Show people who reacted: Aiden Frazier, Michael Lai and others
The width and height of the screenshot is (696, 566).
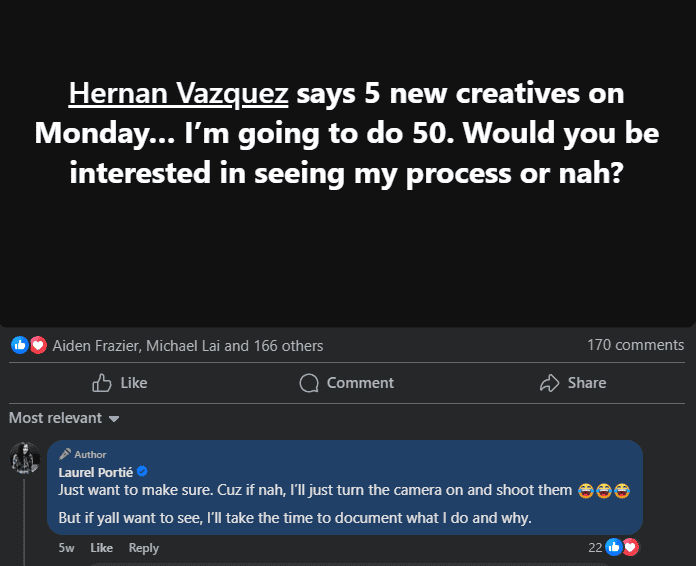pyautogui.click(x=187, y=346)
